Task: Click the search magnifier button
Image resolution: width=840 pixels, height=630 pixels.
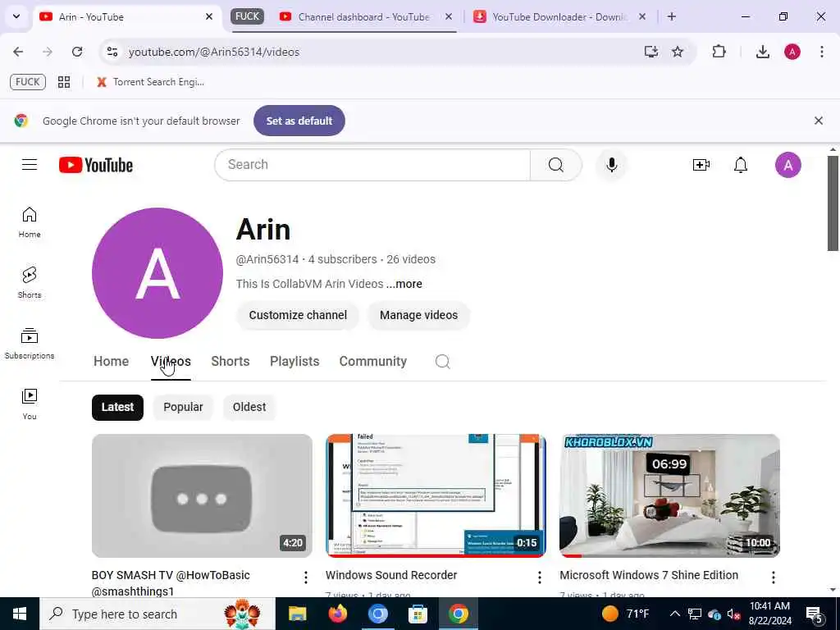Action: [555, 165]
